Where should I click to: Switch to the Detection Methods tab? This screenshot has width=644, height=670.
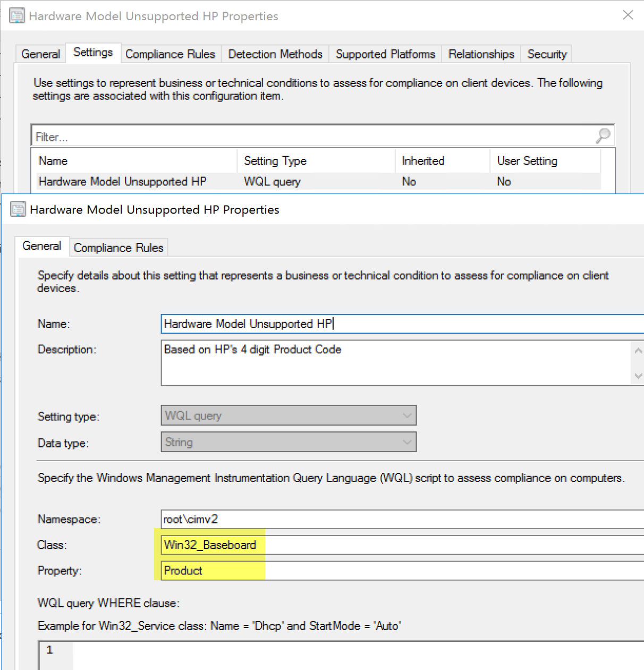pyautogui.click(x=275, y=54)
